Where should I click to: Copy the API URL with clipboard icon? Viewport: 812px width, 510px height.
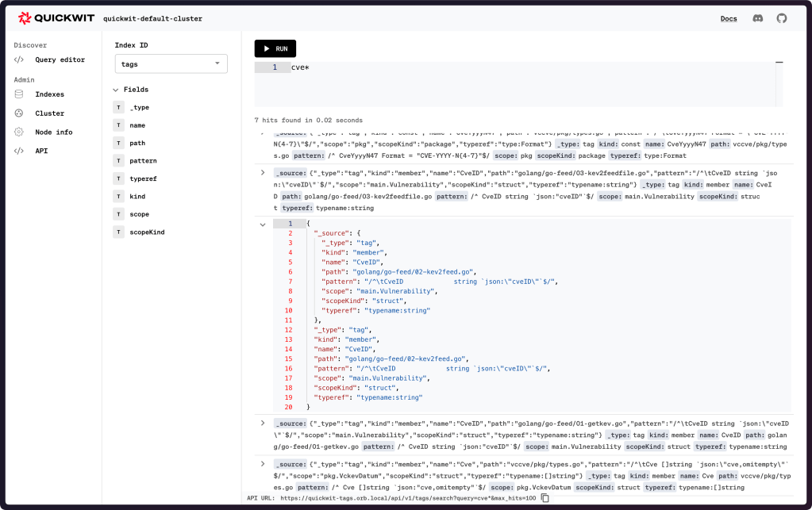545,498
